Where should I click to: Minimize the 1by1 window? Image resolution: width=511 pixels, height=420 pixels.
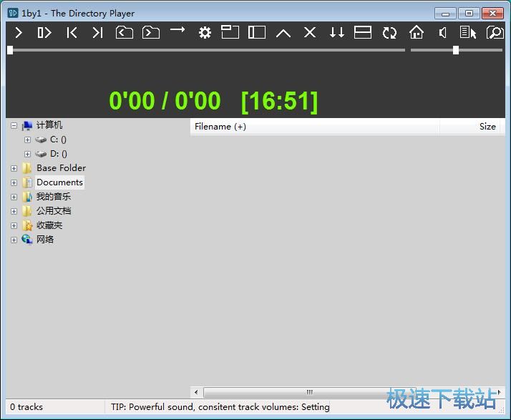(445, 14)
